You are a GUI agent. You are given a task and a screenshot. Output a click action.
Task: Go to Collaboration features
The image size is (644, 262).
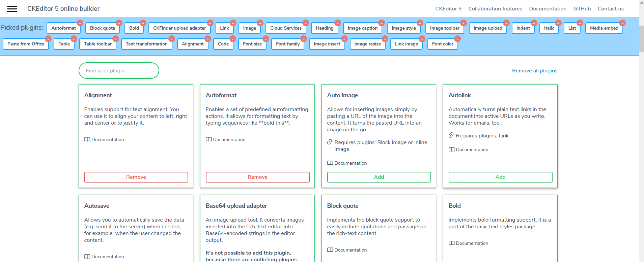click(x=495, y=9)
